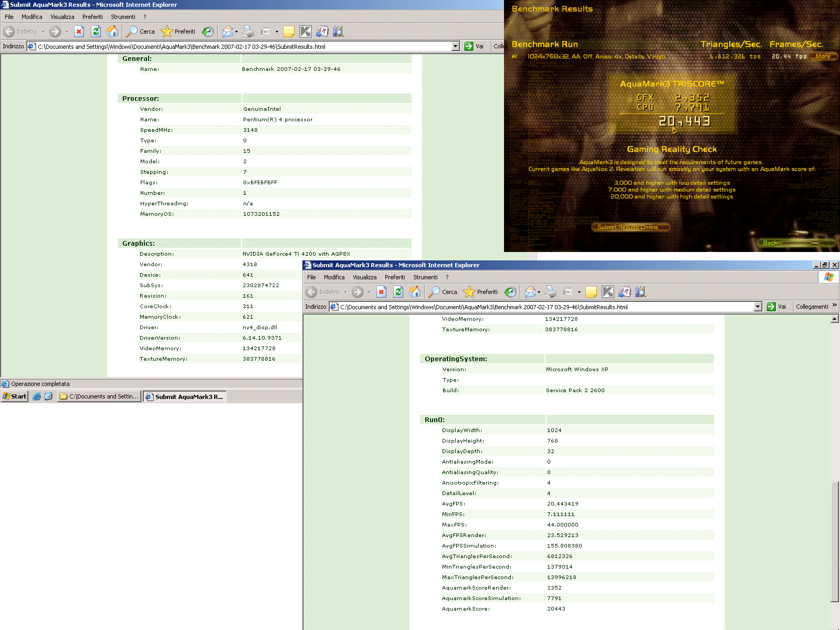
Task: Click last binoculars icon in front Explorer toolbar
Action: (x=640, y=292)
